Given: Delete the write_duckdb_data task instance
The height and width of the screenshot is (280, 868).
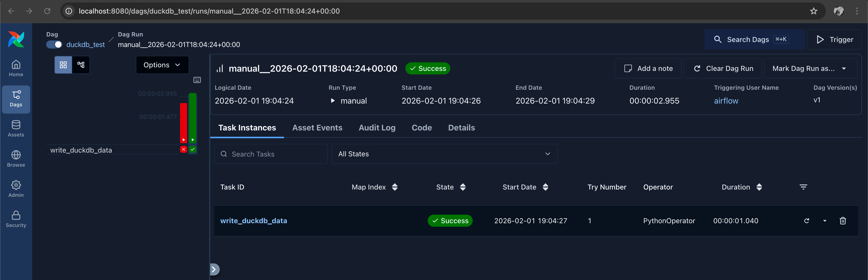Looking at the screenshot, I should (x=842, y=221).
